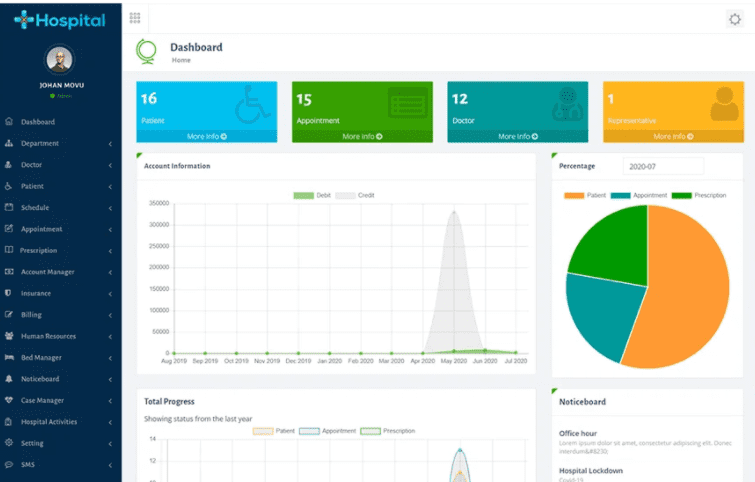Screen dimensions: 755x482
Task: Click the green Prescription pie slice
Action: 614,250
